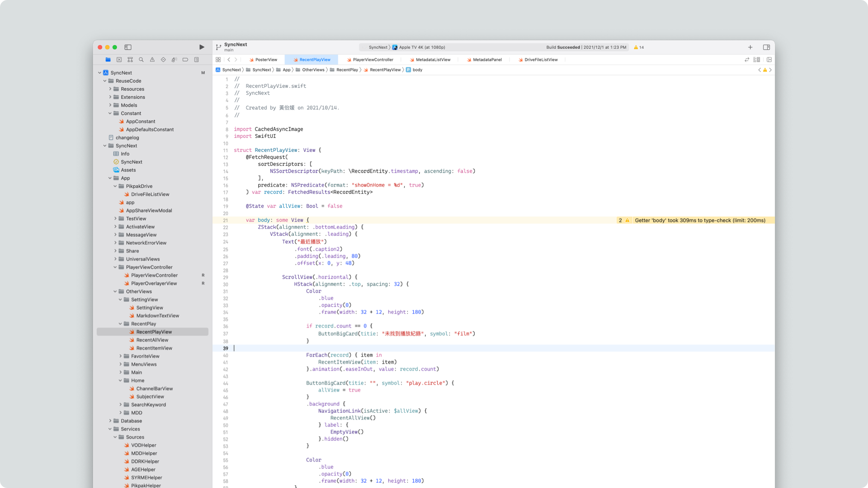Open the changelog file

pos(123,138)
